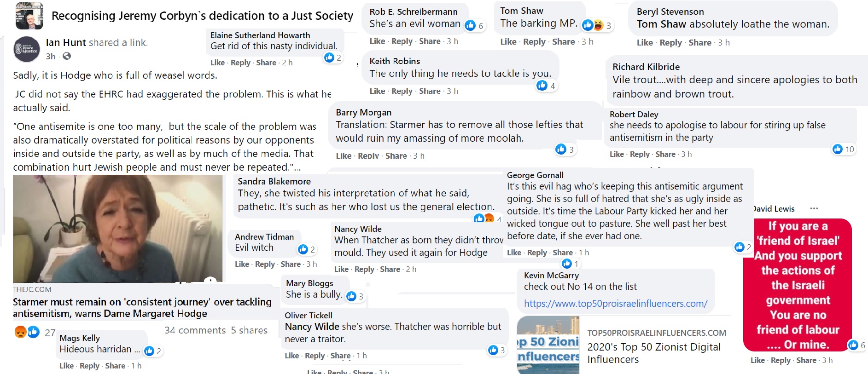Image resolution: width=868 pixels, height=374 pixels.
Task: Click the like icon on Elaine Sutherland Howarth's comment
Action: click(x=329, y=58)
